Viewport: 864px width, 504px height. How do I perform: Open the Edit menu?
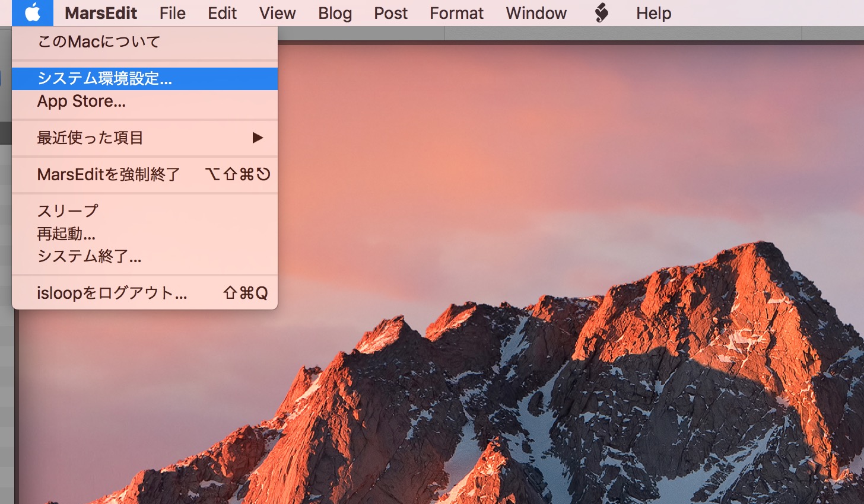point(223,13)
